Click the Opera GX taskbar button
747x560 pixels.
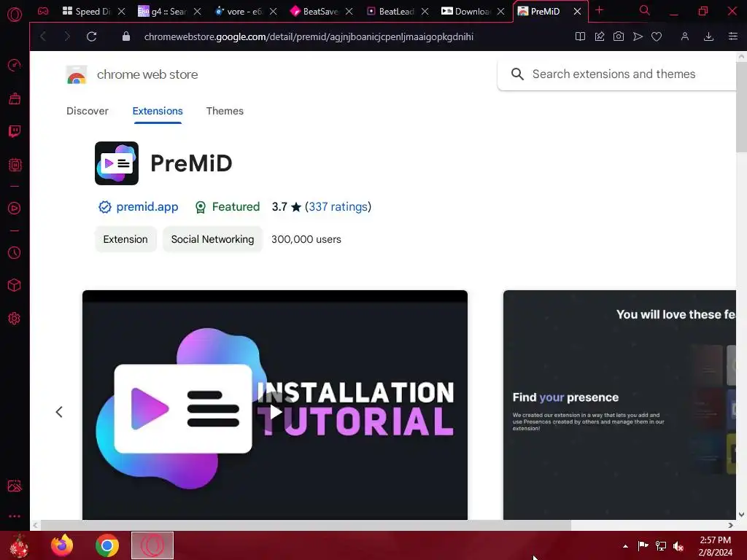pyautogui.click(x=152, y=545)
